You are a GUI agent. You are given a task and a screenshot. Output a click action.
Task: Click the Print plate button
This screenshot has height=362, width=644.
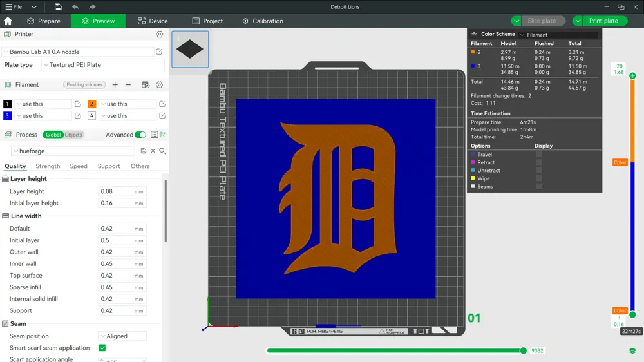[x=605, y=21]
